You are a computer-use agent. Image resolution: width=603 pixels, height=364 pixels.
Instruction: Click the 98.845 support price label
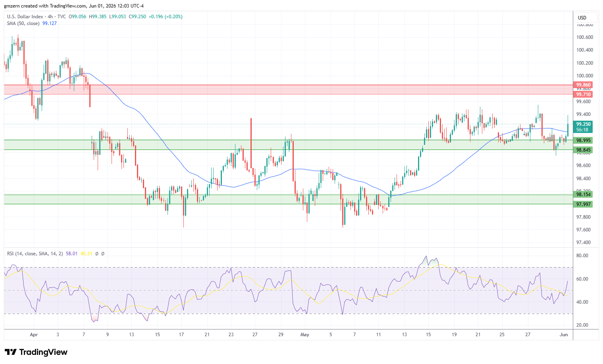click(x=584, y=150)
